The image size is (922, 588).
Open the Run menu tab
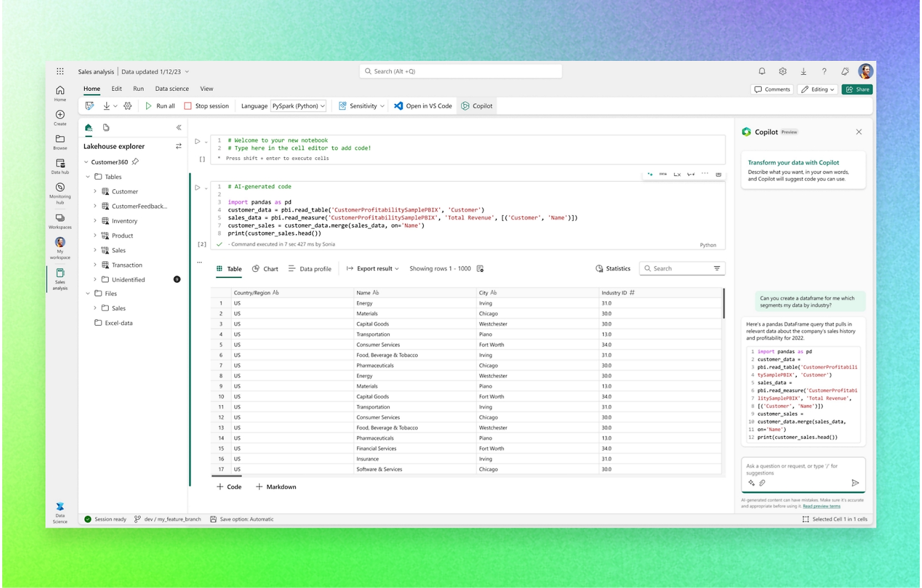(x=138, y=89)
